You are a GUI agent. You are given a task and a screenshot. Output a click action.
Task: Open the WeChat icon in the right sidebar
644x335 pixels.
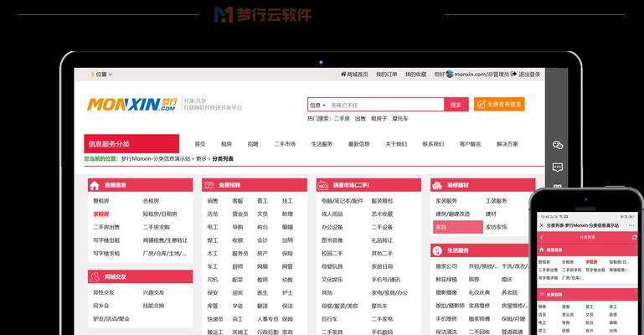[558, 145]
